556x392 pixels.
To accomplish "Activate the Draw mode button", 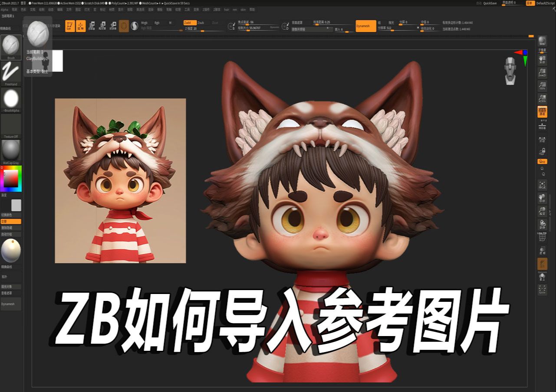I will tap(81, 26).
